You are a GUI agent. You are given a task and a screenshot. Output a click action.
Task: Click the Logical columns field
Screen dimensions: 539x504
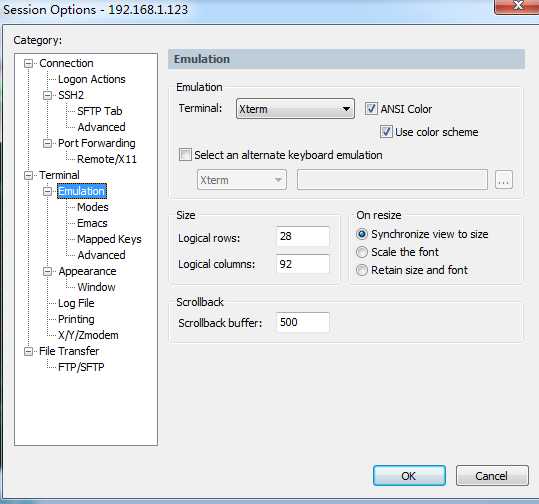pyautogui.click(x=303, y=264)
